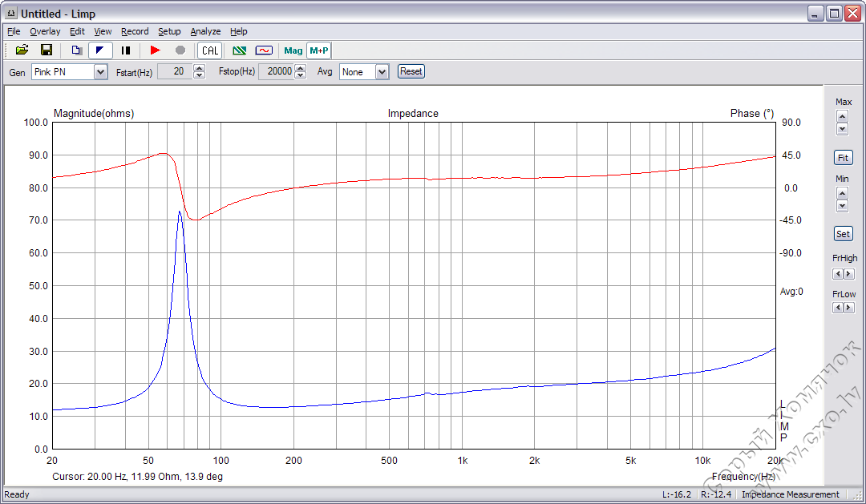Viewport: 866px width, 504px height.
Task: Raise graph Min with the up arrow
Action: coord(842,193)
